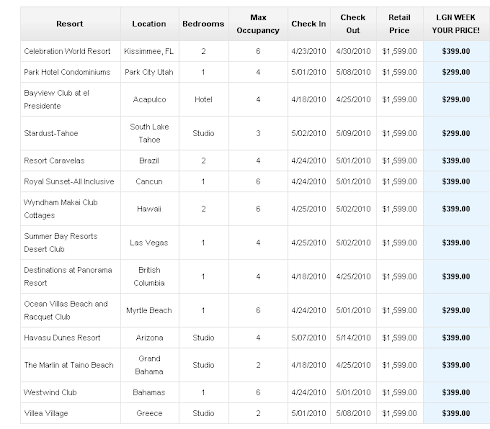
Task: Select Resort Caravelas name
Action: pos(54,161)
